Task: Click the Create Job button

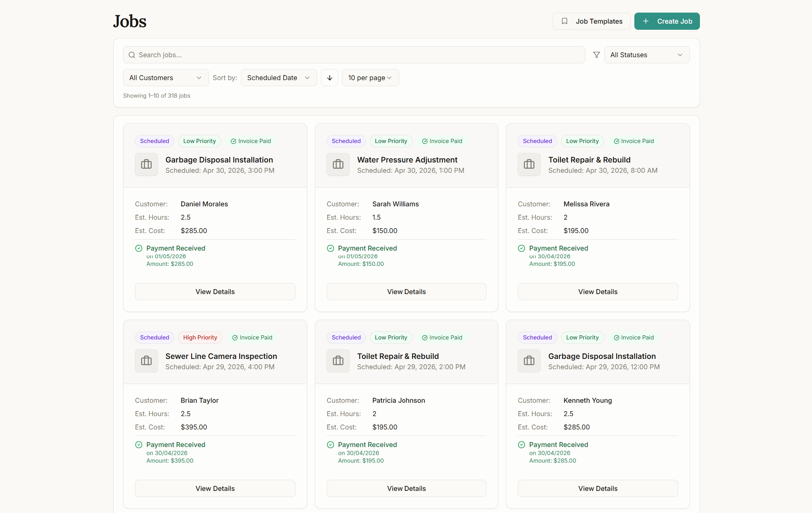Action: (x=667, y=21)
